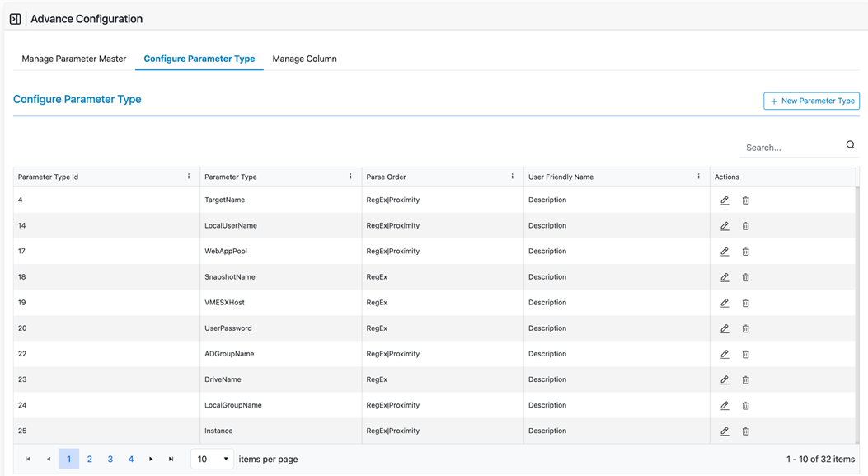Open the Manage Column tab
The height and width of the screenshot is (476, 868).
(x=304, y=59)
